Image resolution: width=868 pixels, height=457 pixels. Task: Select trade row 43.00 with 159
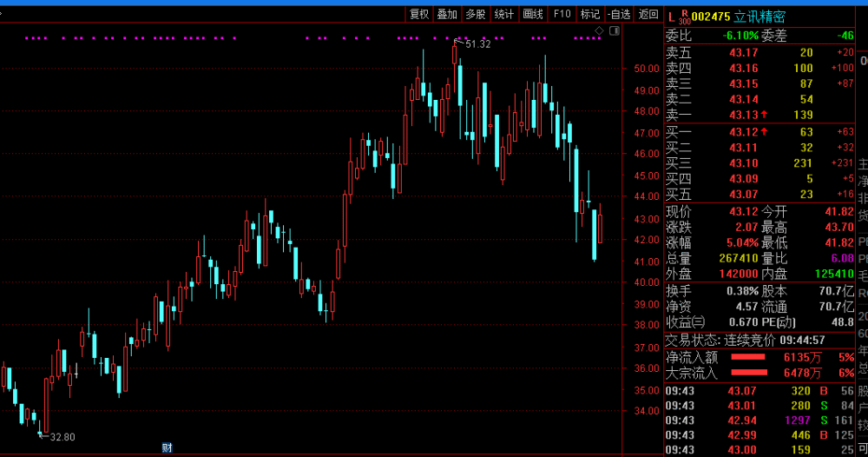(x=759, y=450)
